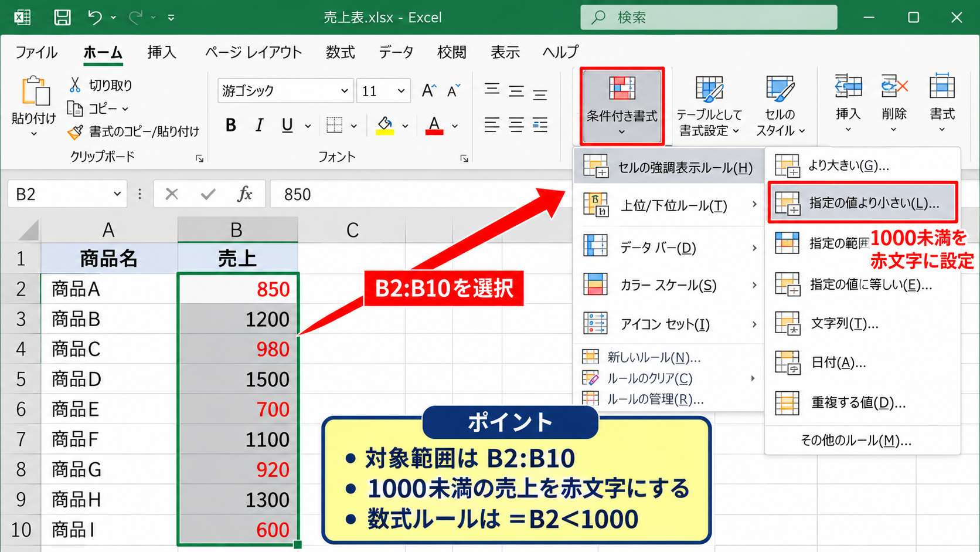980x552 pixels.
Task: Click the insert function fx icon
Action: [x=245, y=194]
